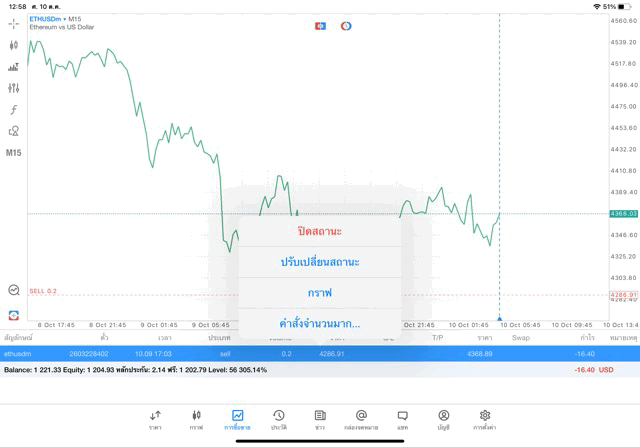The height and width of the screenshot is (447, 640).
Task: Open the indicators list icon
Action: 14,67
